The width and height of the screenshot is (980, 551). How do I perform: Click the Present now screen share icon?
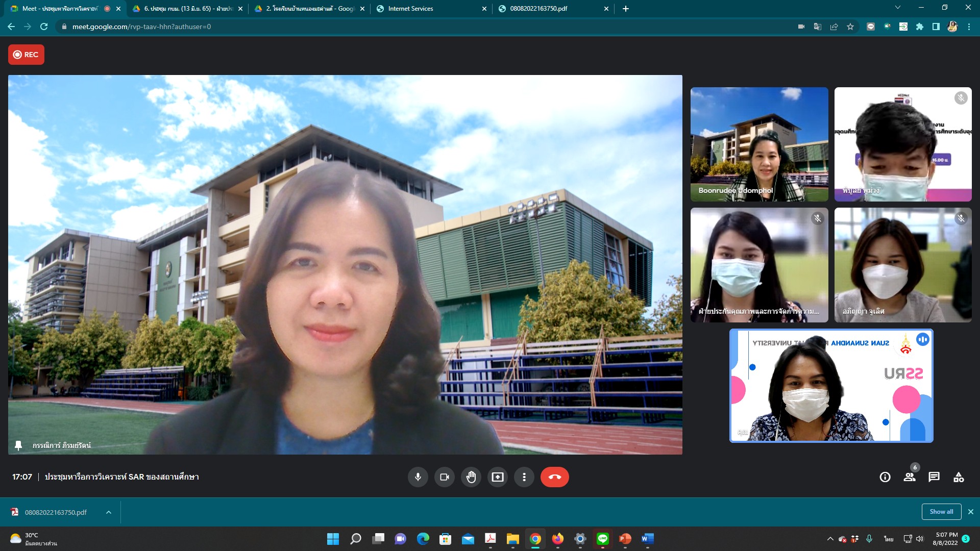[x=497, y=477]
